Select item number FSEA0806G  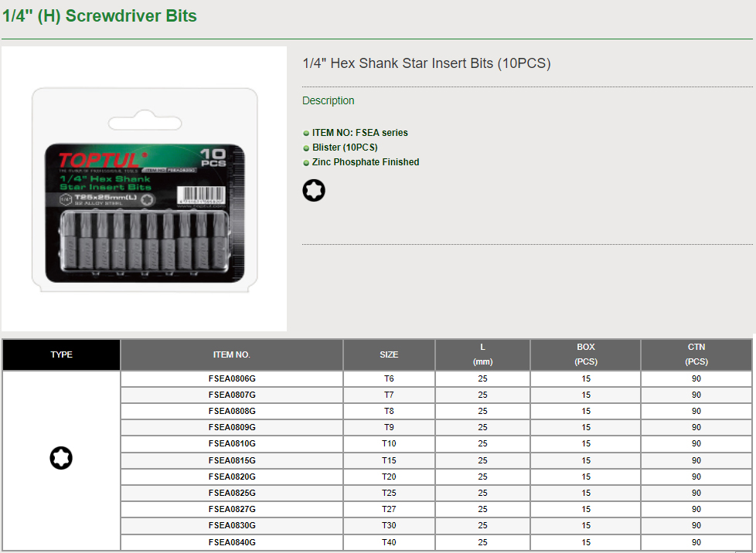coord(232,378)
